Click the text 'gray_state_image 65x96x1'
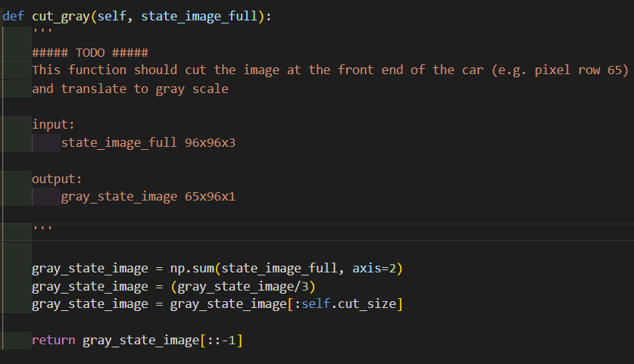 [148, 197]
